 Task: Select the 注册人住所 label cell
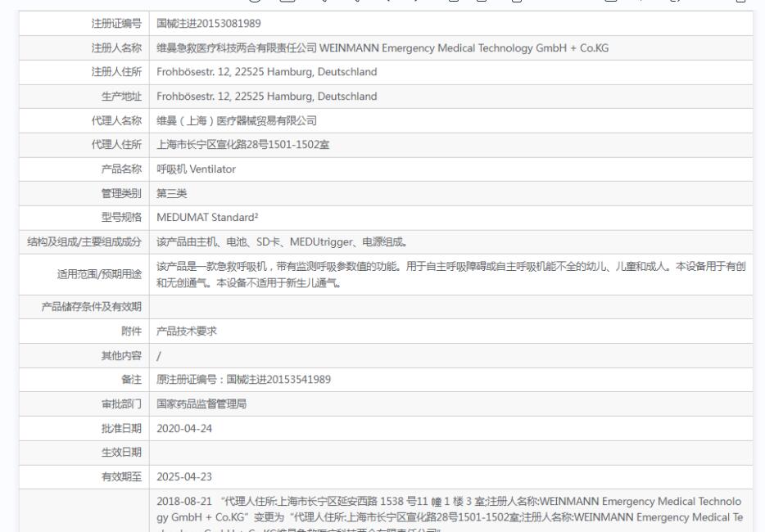[116, 72]
